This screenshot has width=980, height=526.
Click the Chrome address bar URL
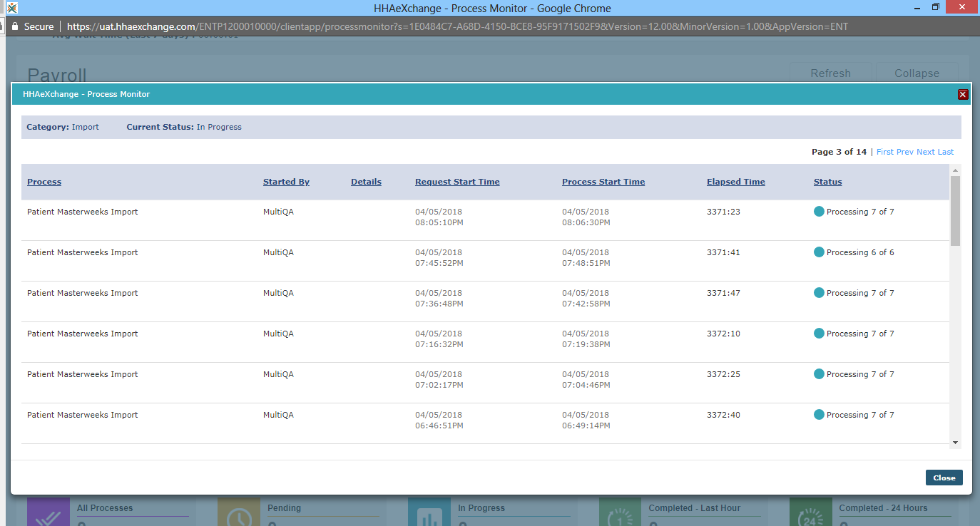[457, 26]
